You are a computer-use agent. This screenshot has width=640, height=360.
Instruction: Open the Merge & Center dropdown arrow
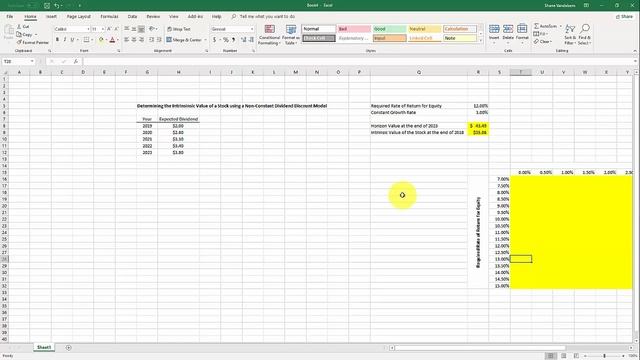(x=205, y=40)
